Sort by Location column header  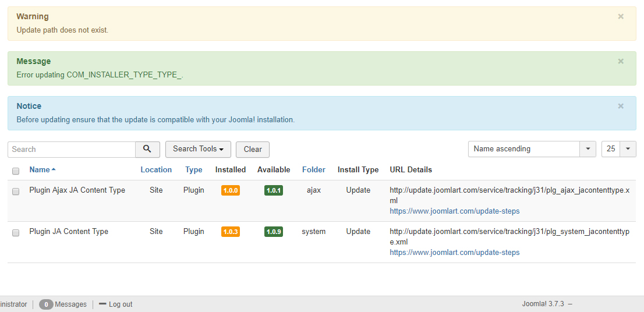click(156, 170)
